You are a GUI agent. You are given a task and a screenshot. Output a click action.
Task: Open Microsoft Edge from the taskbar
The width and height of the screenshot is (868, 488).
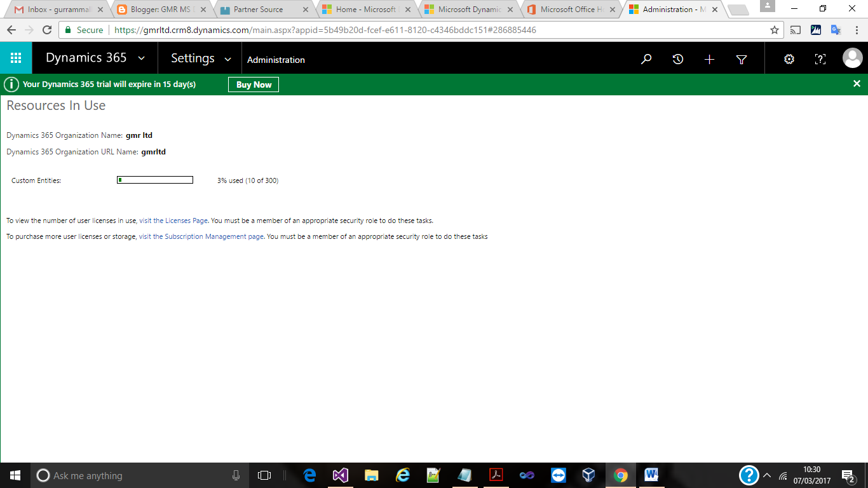pos(309,475)
